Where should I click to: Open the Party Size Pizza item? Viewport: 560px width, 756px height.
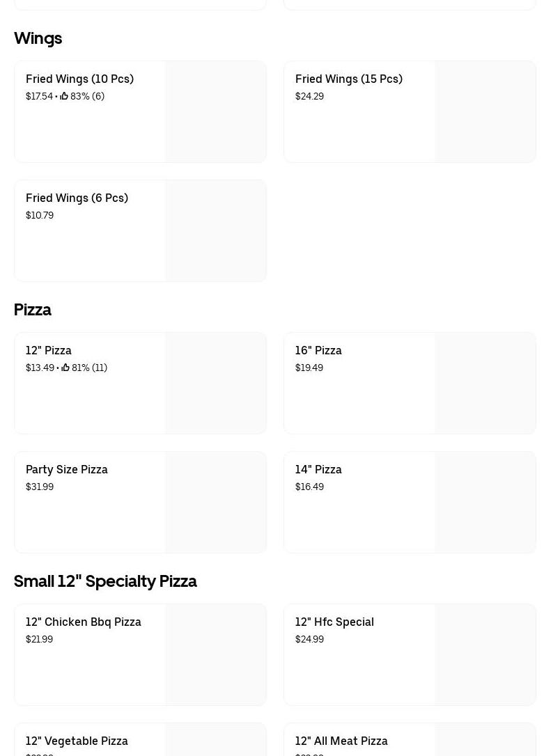click(67, 469)
